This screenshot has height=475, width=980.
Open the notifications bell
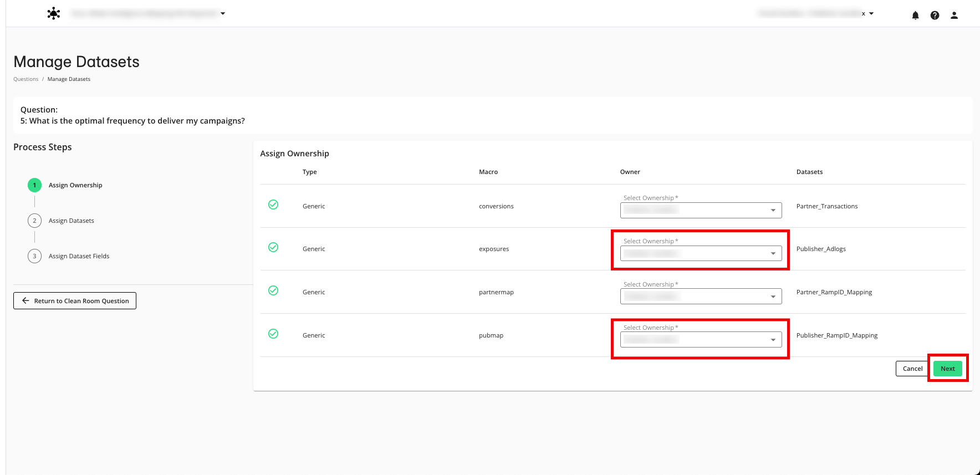pos(915,16)
